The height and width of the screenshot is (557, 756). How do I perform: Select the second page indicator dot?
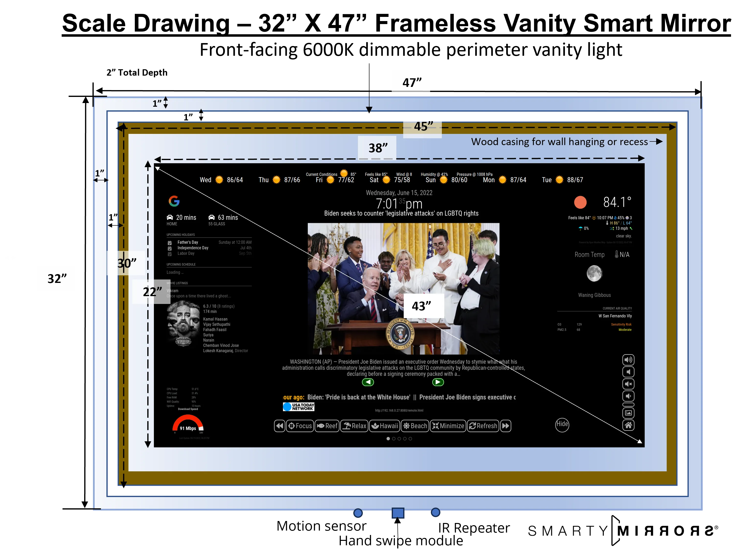[x=394, y=439]
